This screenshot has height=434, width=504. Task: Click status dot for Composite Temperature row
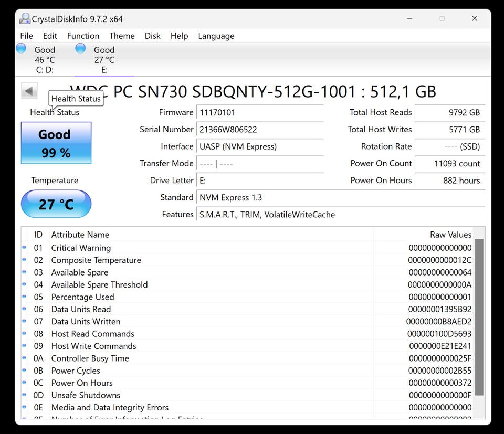(x=24, y=260)
